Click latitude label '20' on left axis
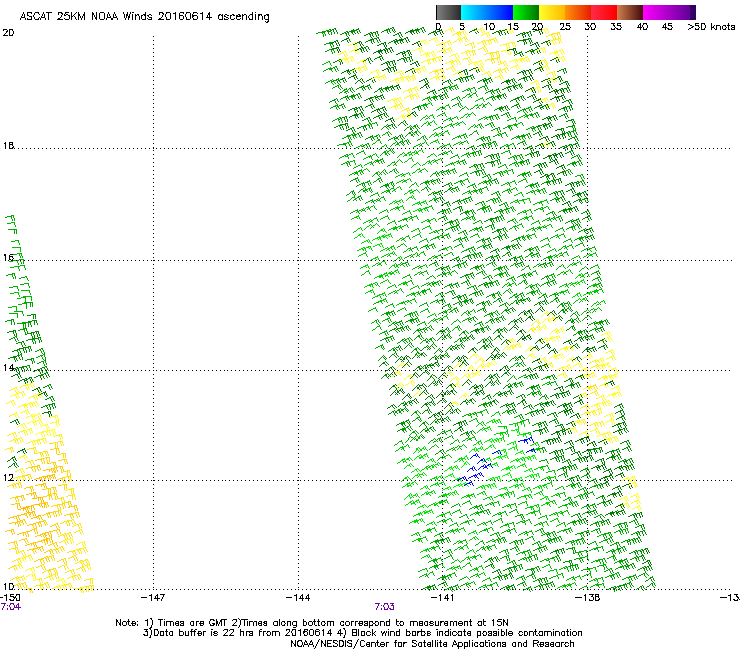 click(8, 33)
